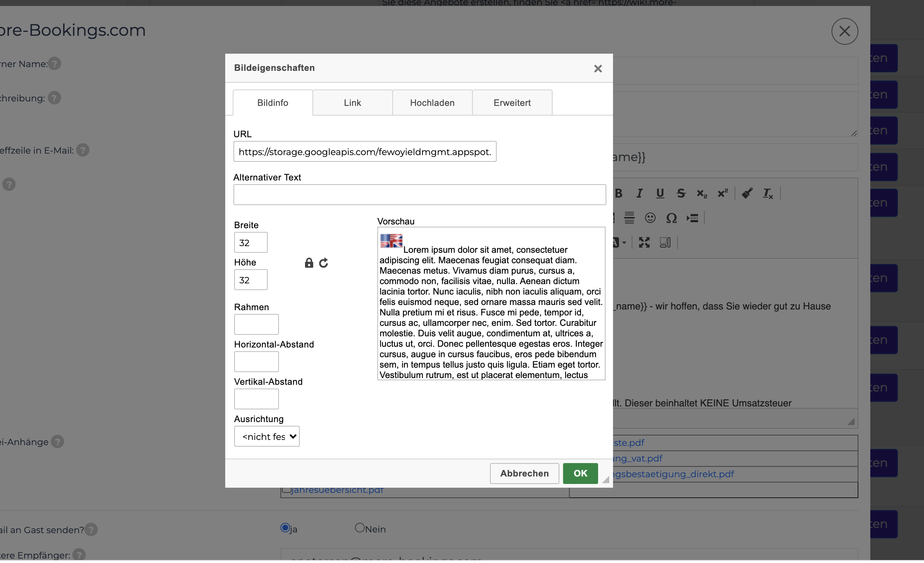
Task: Click the Breite width field
Action: tap(251, 243)
